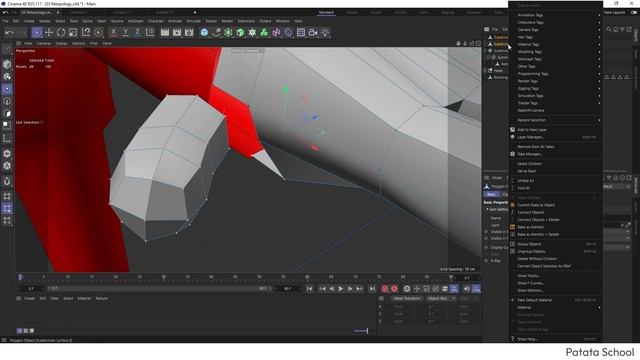Image resolution: width=640 pixels, height=360 pixels.
Task: Open material manager Create menu
Action: point(29,298)
